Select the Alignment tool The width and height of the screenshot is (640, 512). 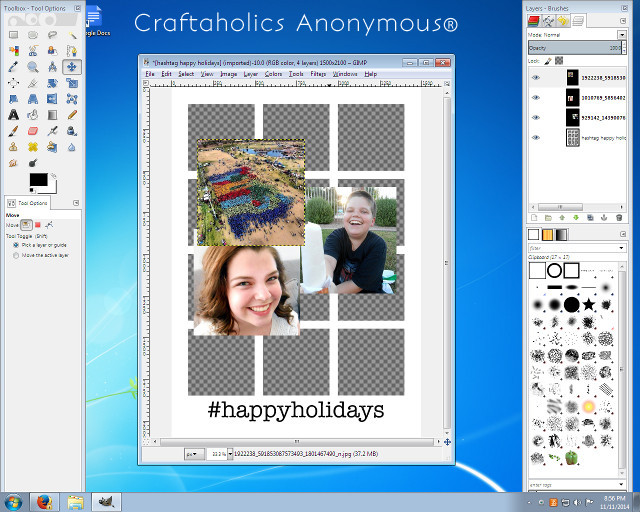[13, 83]
